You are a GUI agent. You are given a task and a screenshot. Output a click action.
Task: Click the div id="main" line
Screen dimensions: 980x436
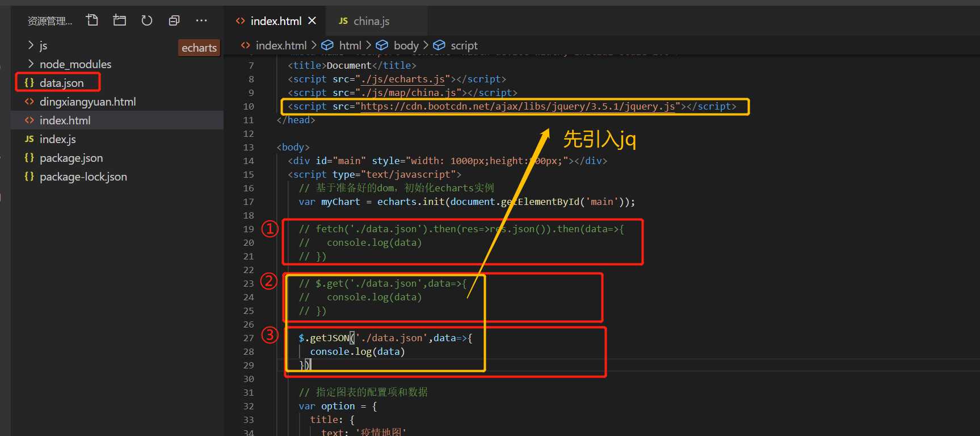pos(447,161)
